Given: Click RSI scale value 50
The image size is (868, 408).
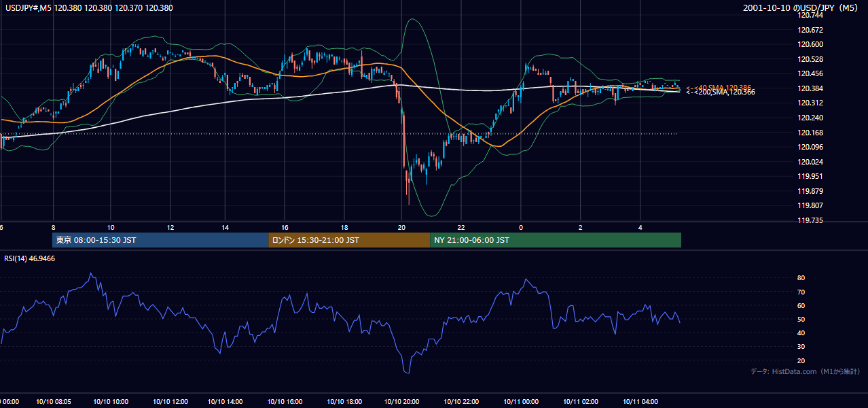Looking at the screenshot, I should (x=801, y=319).
